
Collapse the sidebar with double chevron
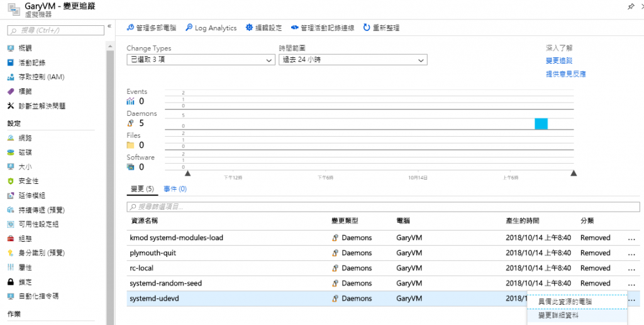[109, 26]
